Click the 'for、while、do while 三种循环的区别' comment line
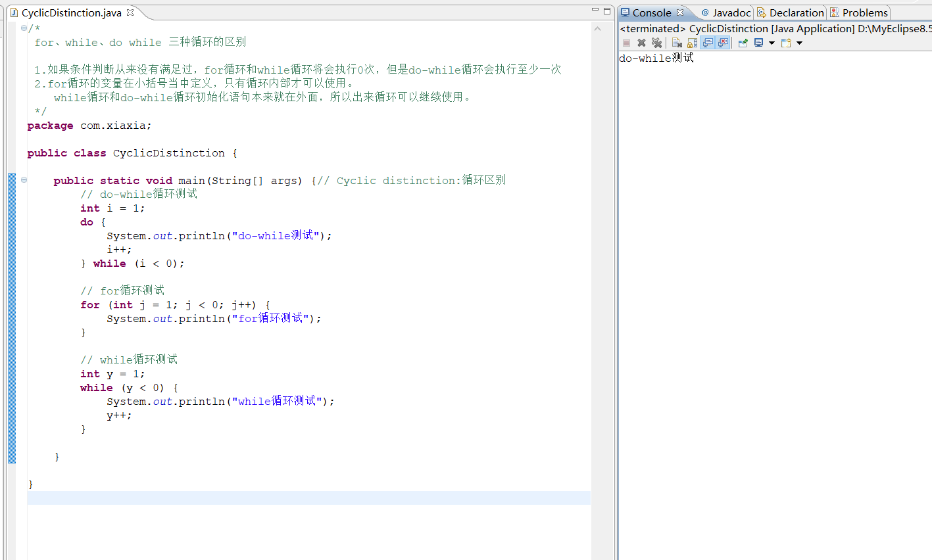The image size is (932, 560). tap(140, 42)
